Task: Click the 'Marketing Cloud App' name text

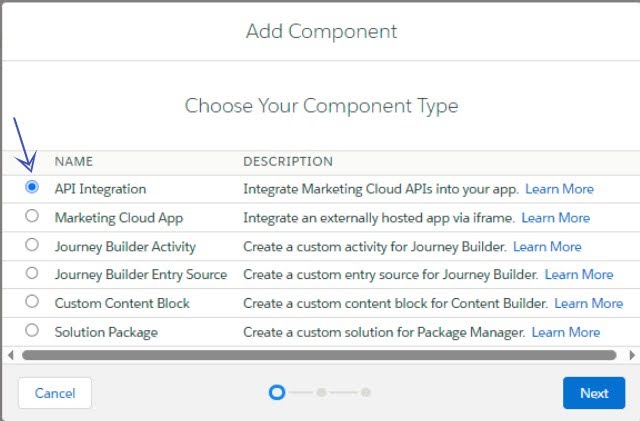Action: pyautogui.click(x=119, y=218)
